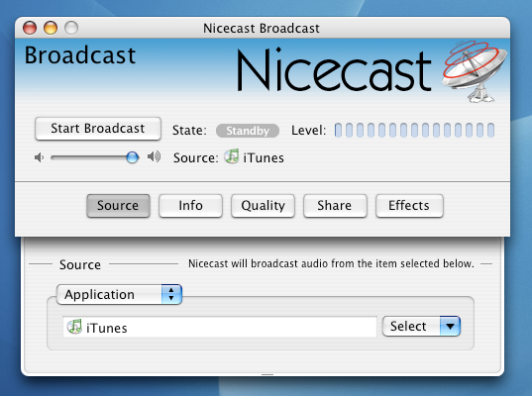Click the Select application button
This screenshot has width=532, height=396.
click(x=421, y=326)
